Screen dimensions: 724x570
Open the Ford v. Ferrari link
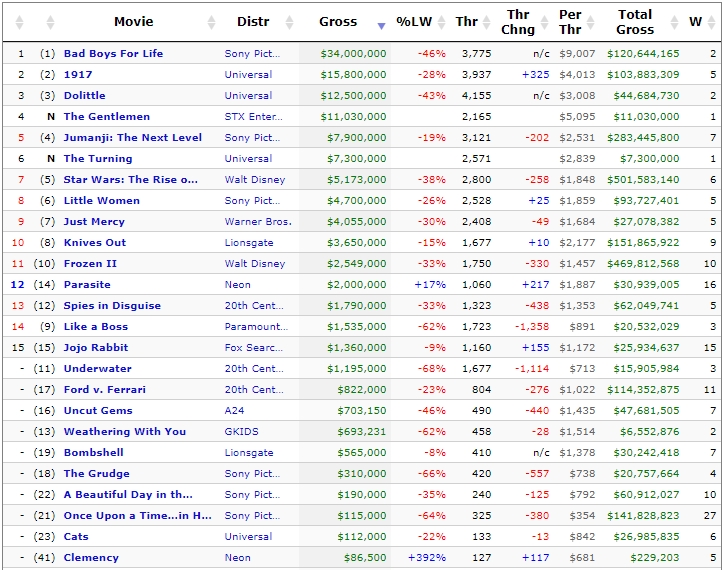[105, 390]
